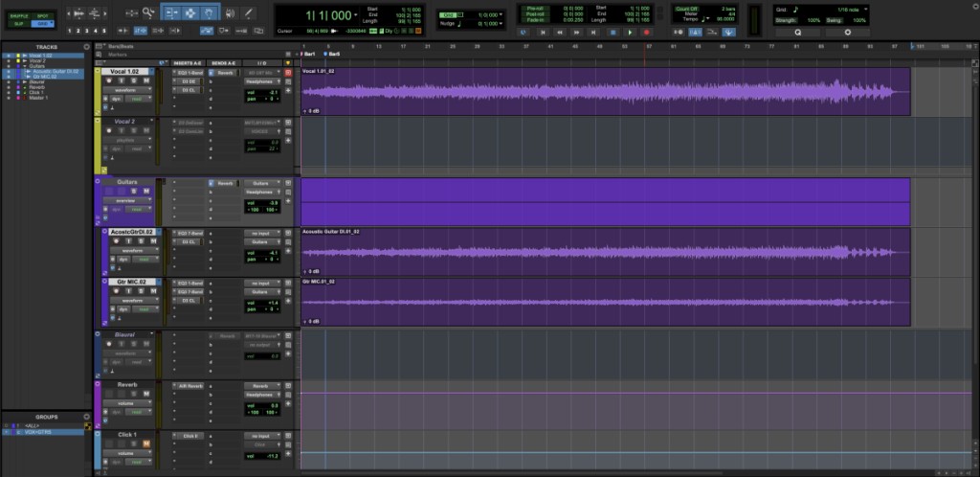Select the Pencil tool
This screenshot has height=477, width=980.
pyautogui.click(x=247, y=13)
